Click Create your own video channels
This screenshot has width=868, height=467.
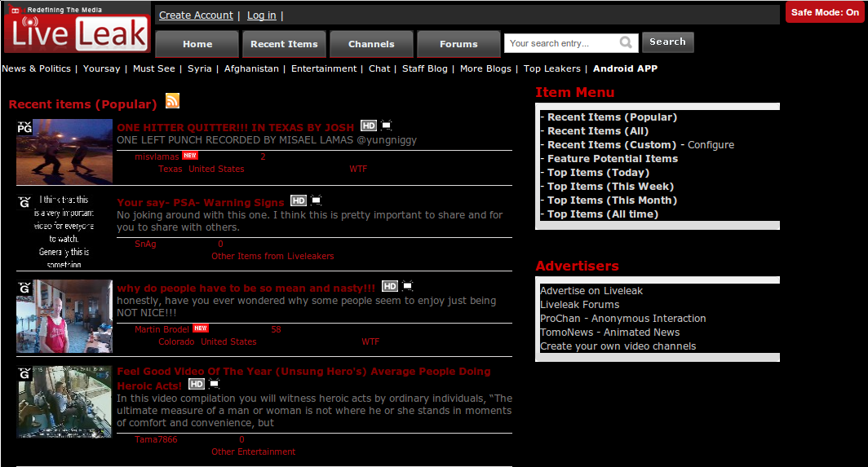pyautogui.click(x=618, y=346)
